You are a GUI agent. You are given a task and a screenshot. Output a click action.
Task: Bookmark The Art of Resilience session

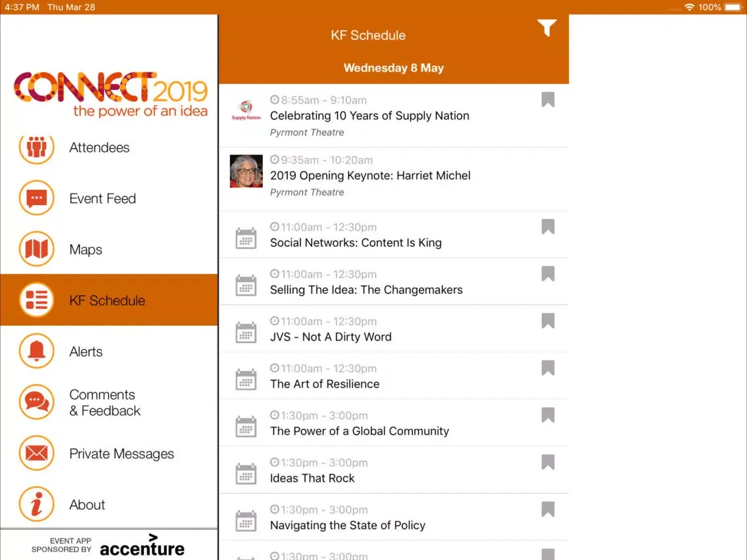[548, 368]
